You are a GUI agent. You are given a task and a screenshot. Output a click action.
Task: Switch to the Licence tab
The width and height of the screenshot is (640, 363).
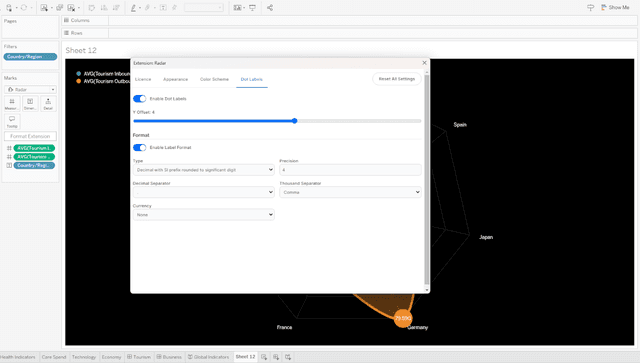(x=143, y=79)
